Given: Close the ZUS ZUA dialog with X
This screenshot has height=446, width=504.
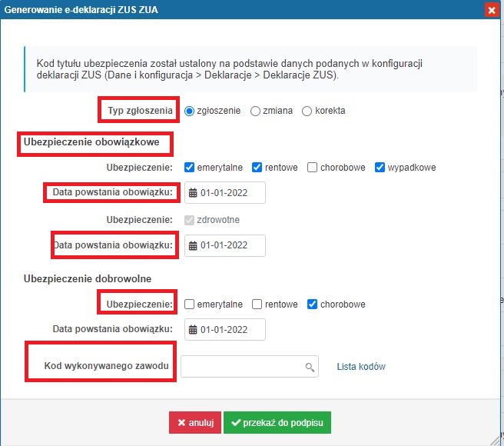Looking at the screenshot, I should click(492, 10).
